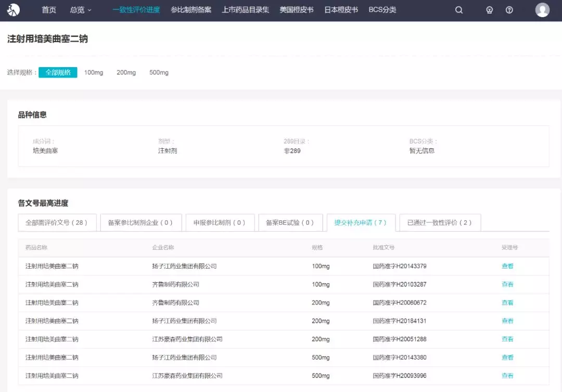
Task: Select the 全部规格 filter
Action: click(x=58, y=72)
